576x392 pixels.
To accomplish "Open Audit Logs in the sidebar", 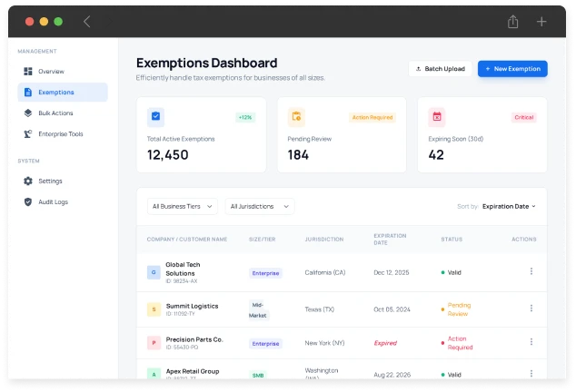I will 53,201.
